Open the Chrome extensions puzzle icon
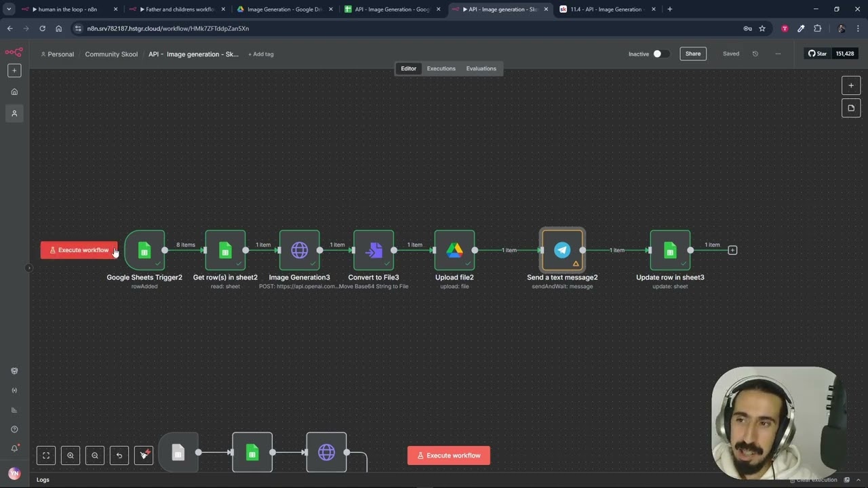Viewport: 868px width, 488px height. 817,28
